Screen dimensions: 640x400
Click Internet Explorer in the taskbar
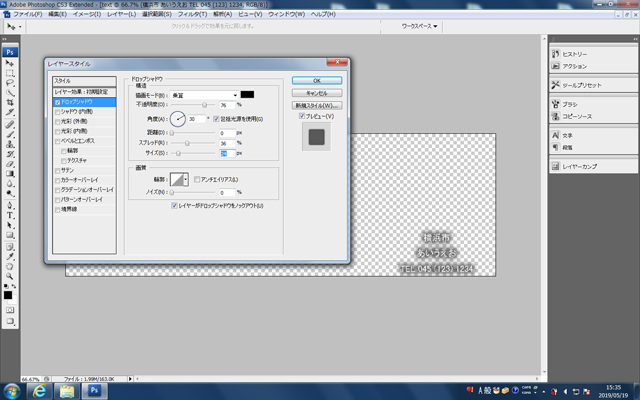pyautogui.click(x=37, y=391)
